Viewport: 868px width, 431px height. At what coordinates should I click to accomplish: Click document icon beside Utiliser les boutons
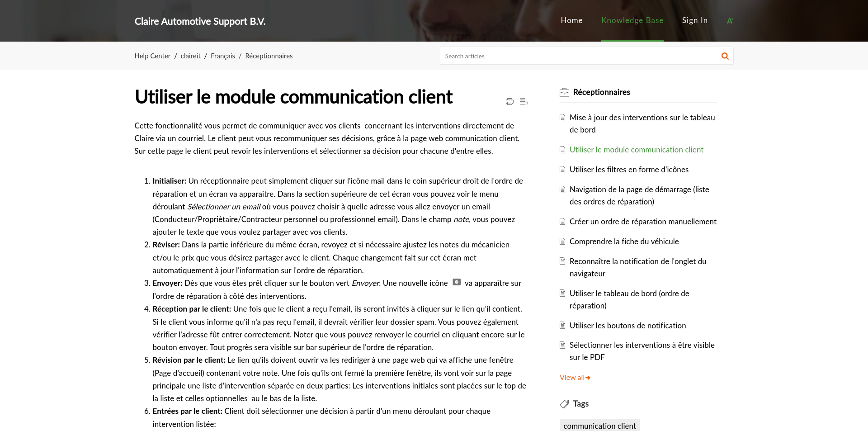[x=562, y=325]
